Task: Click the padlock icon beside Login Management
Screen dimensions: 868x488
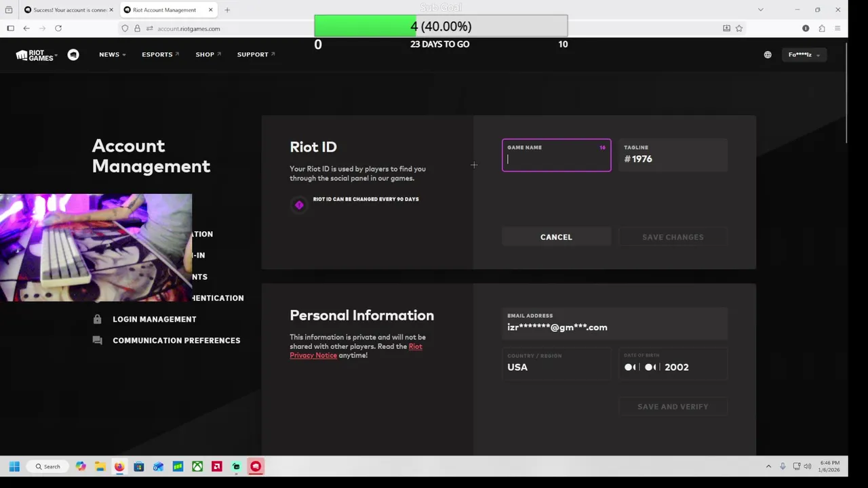Action: coord(98,319)
